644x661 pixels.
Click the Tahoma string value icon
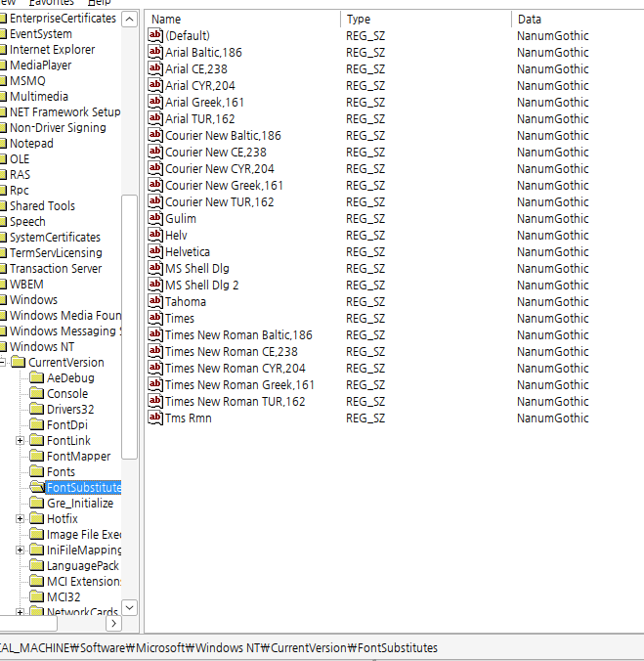155,302
